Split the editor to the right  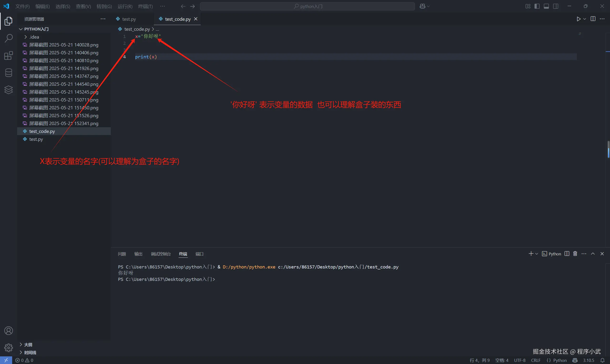(593, 19)
